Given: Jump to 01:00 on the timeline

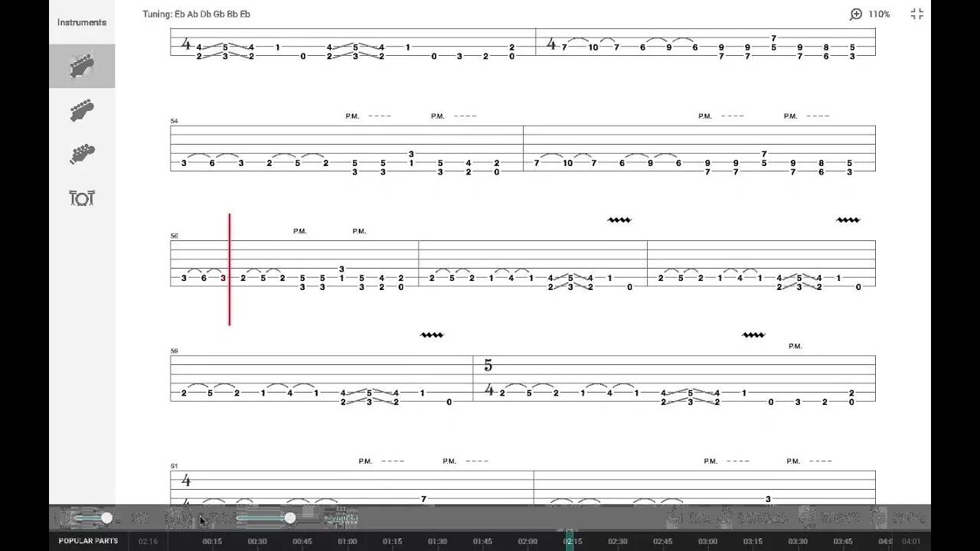Looking at the screenshot, I should (x=347, y=542).
